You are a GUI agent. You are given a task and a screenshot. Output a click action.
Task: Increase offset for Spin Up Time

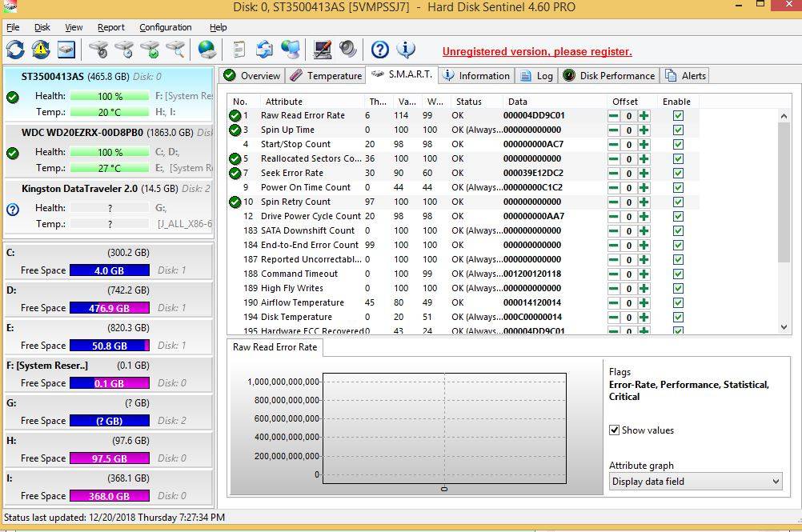click(644, 130)
